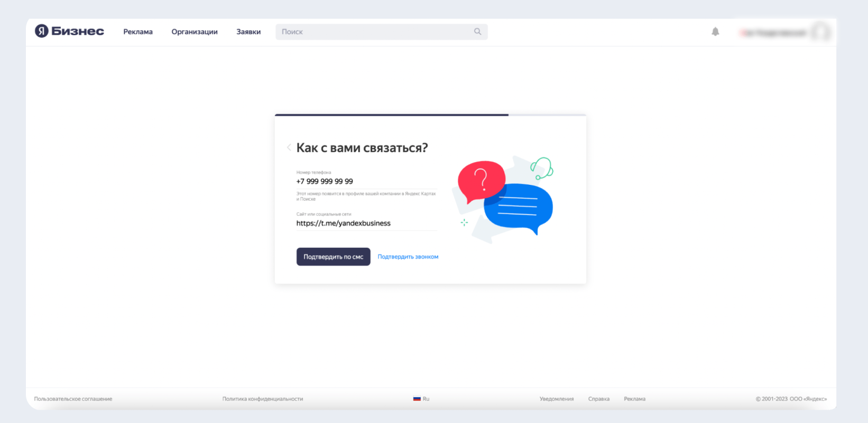Edit the Номер телефона field
868x423 pixels.
(x=366, y=181)
